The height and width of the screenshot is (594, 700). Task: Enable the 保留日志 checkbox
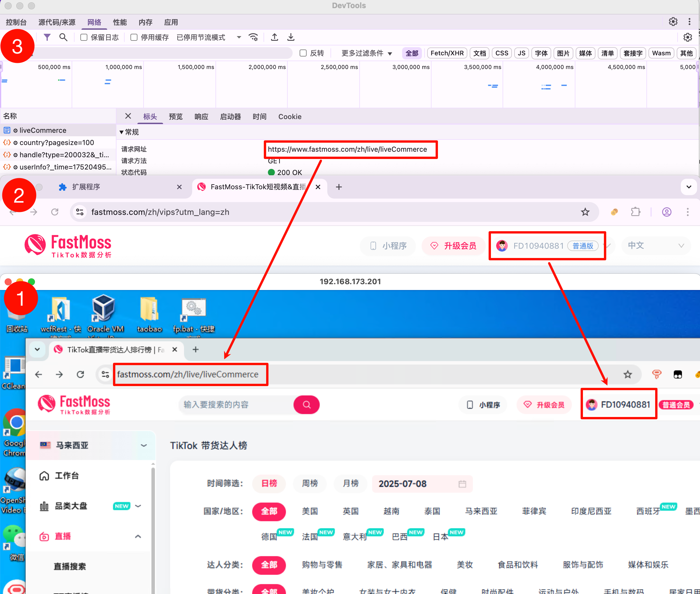pos(84,37)
